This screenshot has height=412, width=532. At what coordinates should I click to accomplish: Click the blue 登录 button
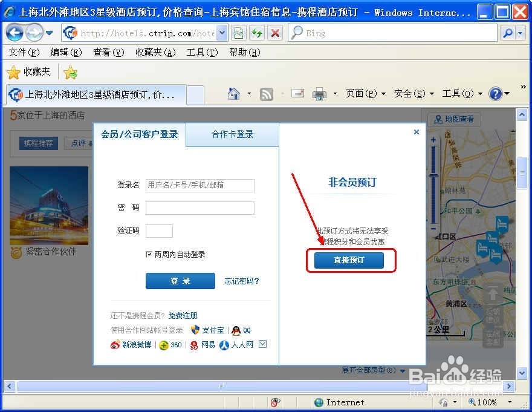tap(180, 281)
